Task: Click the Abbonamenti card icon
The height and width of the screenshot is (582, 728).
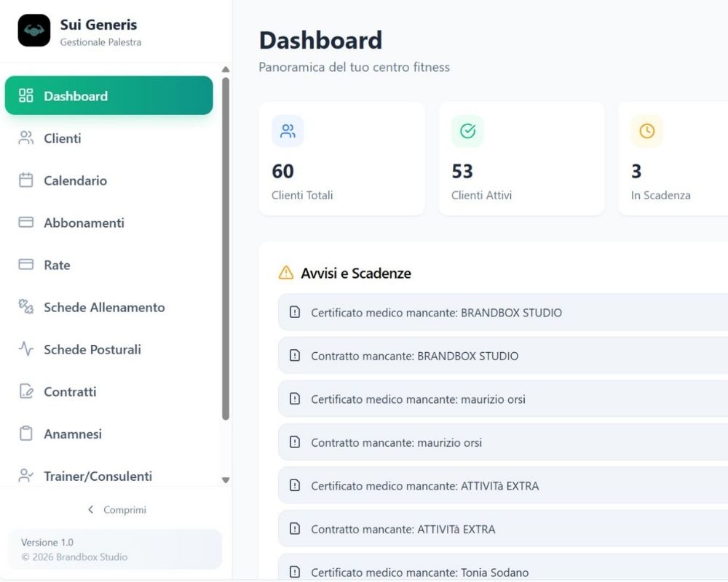Action: (25, 223)
